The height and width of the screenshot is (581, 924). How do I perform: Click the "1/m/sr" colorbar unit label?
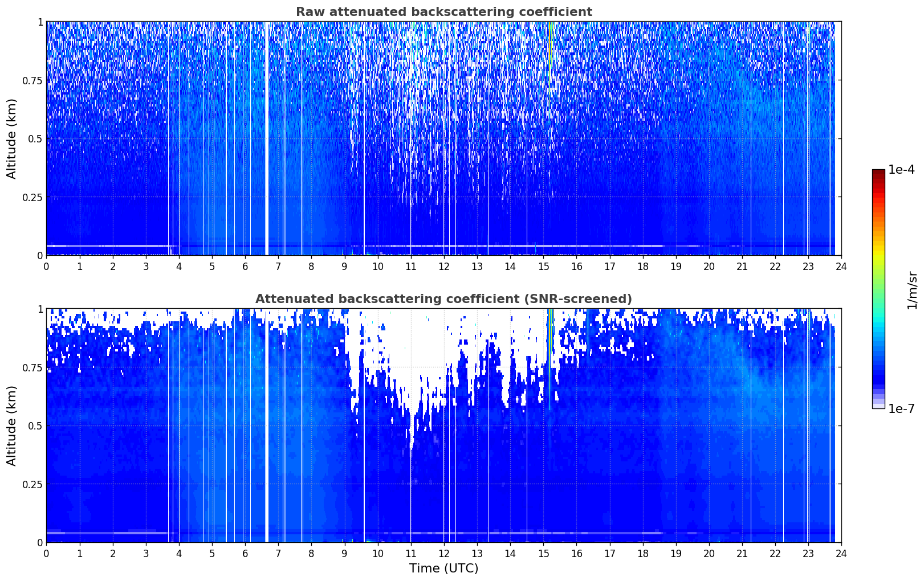point(912,289)
